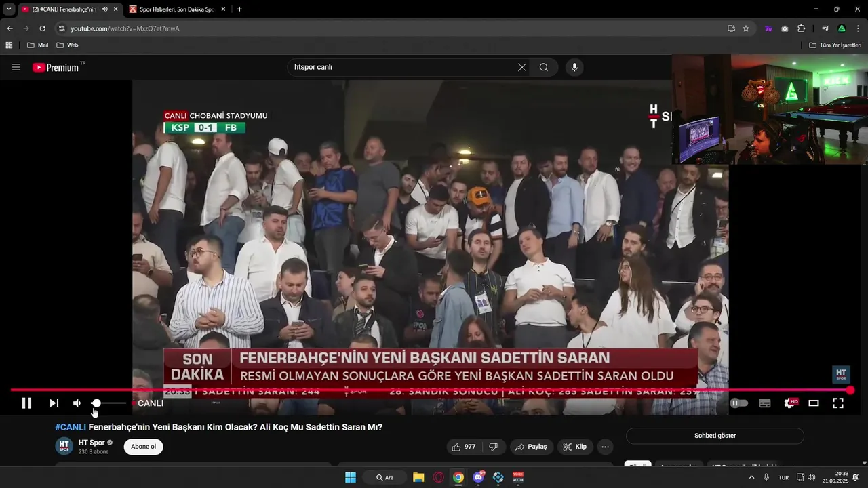Select the first chip under Sohbeti göster
The height and width of the screenshot is (488, 868).
click(x=637, y=466)
